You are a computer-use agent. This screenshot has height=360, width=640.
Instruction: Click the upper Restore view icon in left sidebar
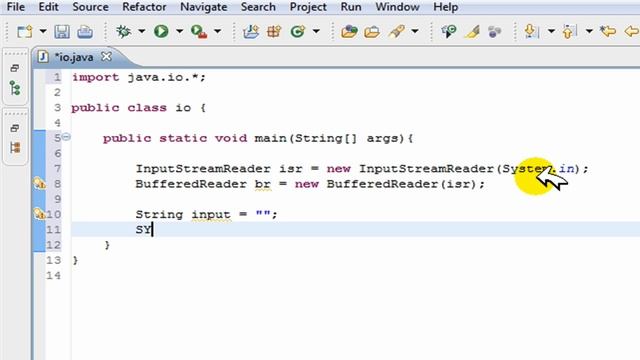coord(15,68)
